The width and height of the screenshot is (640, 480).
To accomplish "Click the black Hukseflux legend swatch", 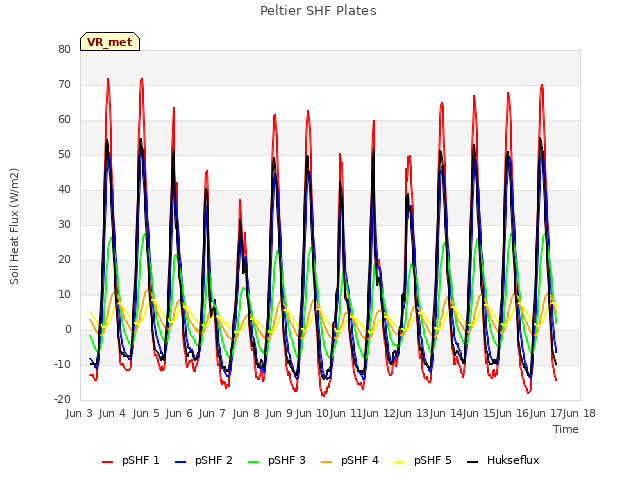I will tap(473, 462).
